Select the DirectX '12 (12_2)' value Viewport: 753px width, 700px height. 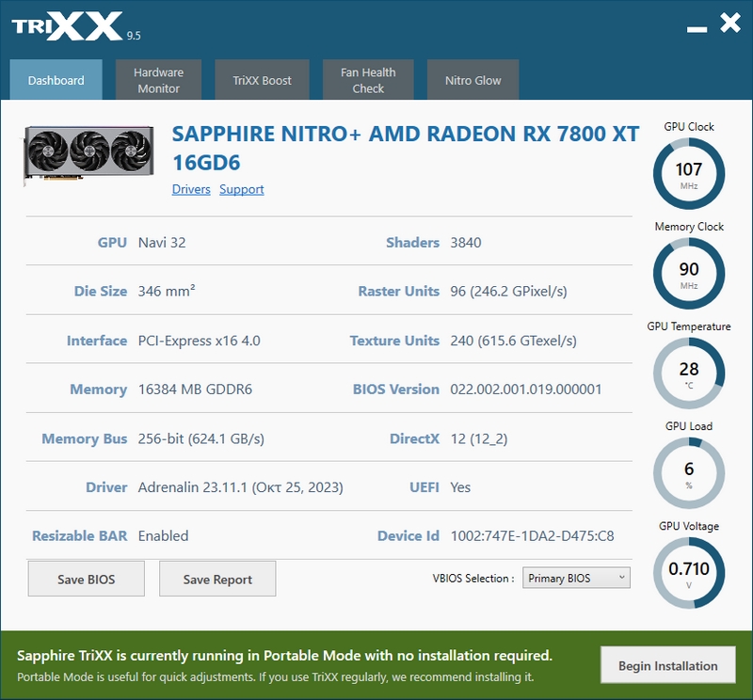479,438
